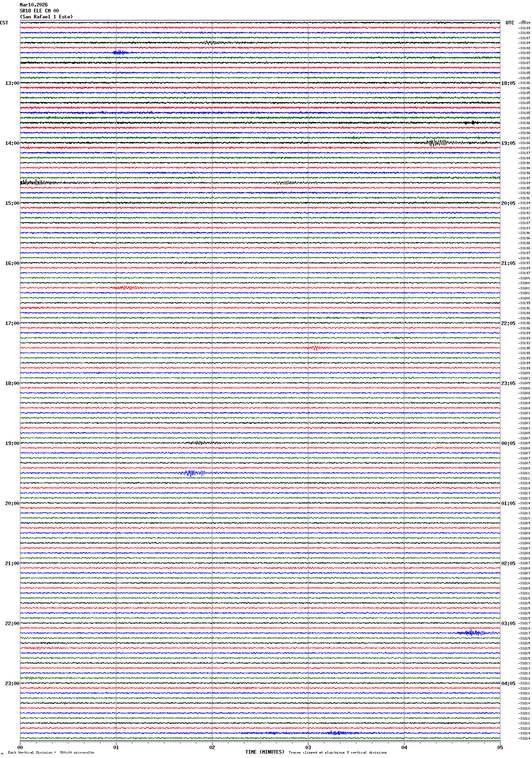Click the Mar10,2026 date header
The image size is (532, 758).
click(x=34, y=5)
